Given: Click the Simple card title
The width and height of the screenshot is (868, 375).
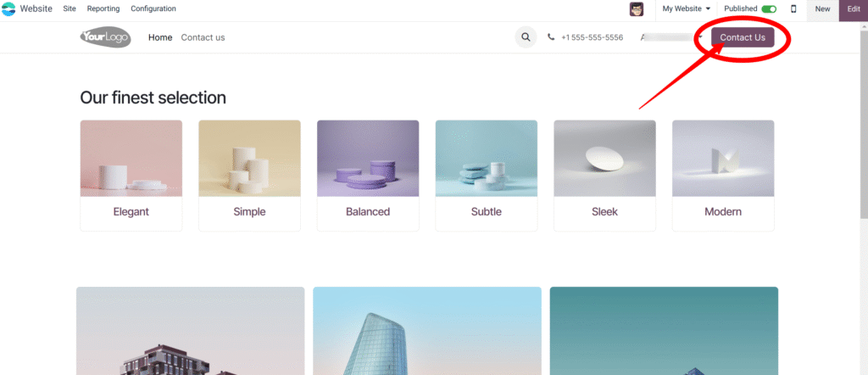Looking at the screenshot, I should [x=250, y=211].
